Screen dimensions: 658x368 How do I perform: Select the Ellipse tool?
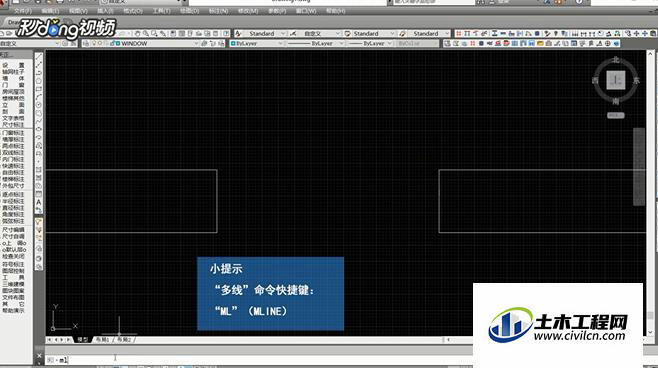[x=39, y=129]
